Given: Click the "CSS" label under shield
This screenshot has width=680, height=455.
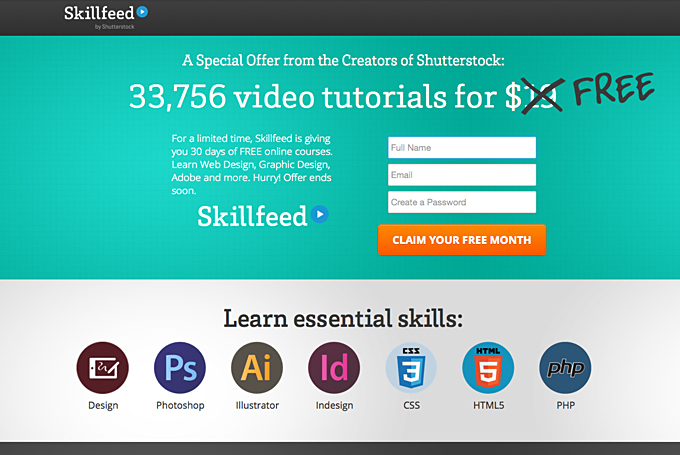Looking at the screenshot, I should (x=412, y=405).
